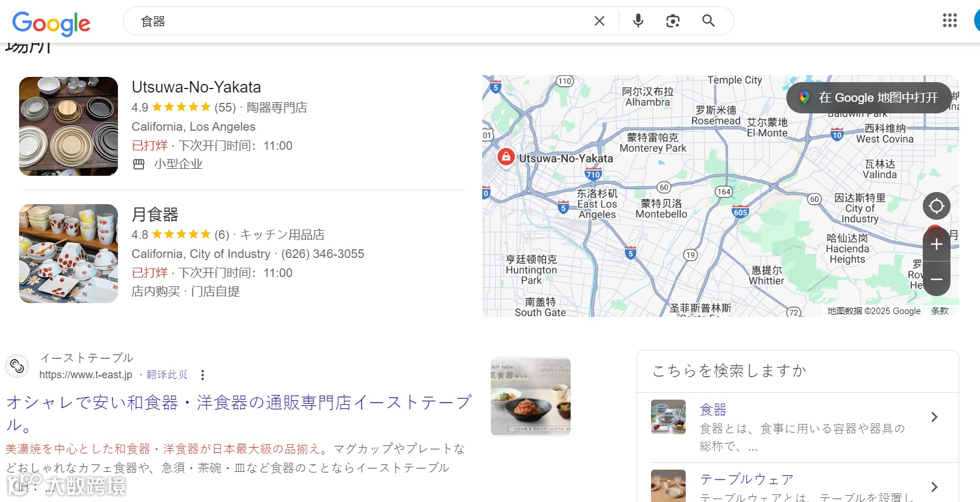The width and height of the screenshot is (980, 502).
Task: Click the 店内购买 · 门店自提 text
Action: click(186, 291)
